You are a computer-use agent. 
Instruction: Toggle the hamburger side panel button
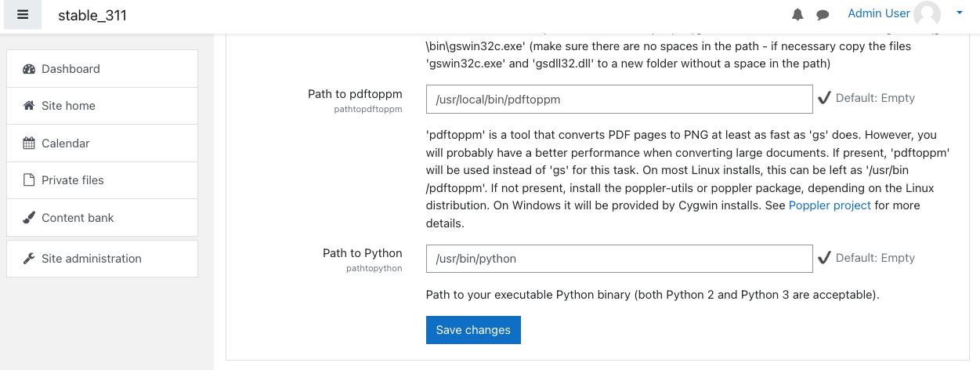coord(23,15)
